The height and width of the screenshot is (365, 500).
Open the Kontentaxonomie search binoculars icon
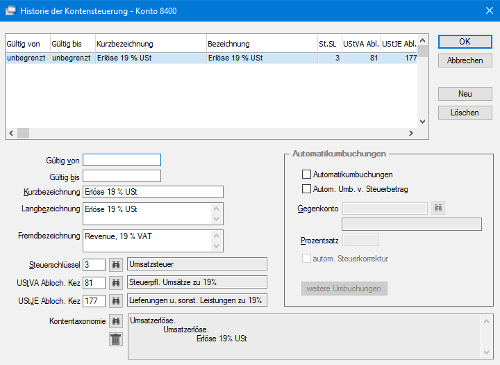pyautogui.click(x=116, y=321)
